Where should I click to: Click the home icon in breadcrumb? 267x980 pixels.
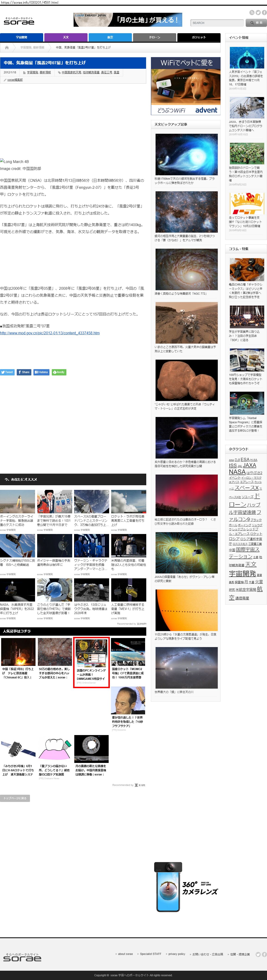click(7, 48)
